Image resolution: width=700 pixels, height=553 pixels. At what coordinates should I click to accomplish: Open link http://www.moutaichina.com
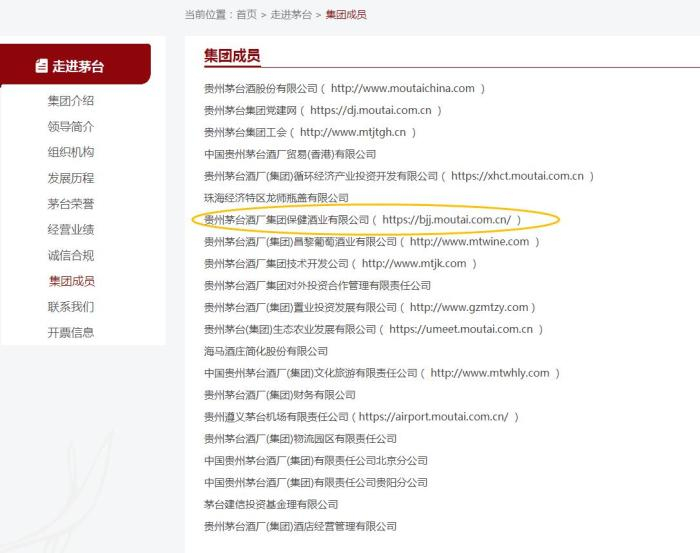pos(403,88)
